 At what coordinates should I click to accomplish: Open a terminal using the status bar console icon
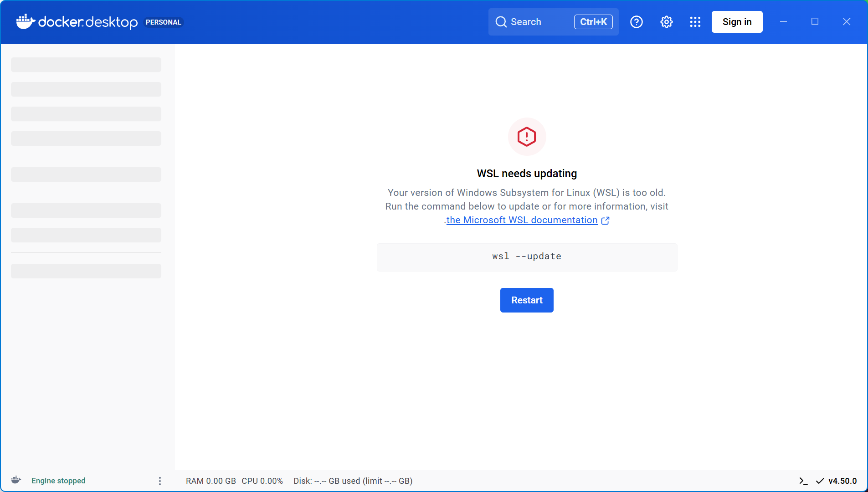(804, 481)
